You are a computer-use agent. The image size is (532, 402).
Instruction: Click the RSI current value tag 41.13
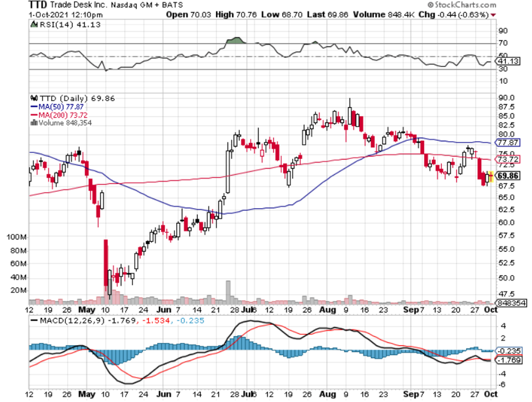tap(508, 61)
